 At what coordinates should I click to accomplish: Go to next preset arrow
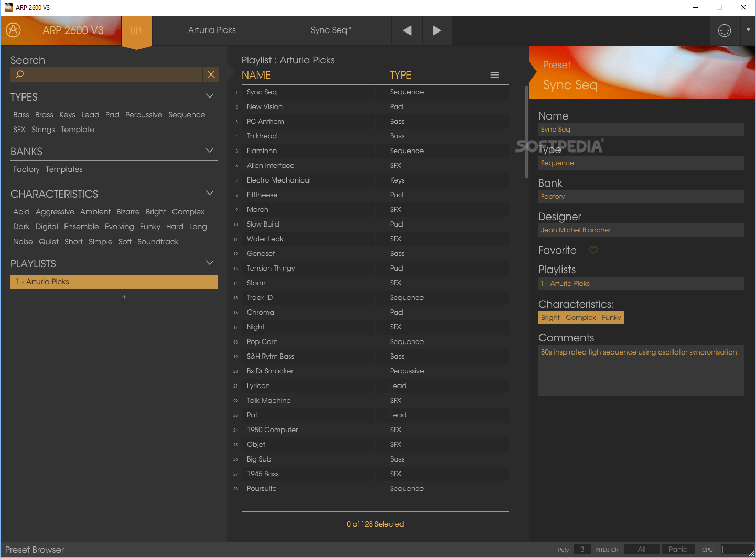point(437,30)
